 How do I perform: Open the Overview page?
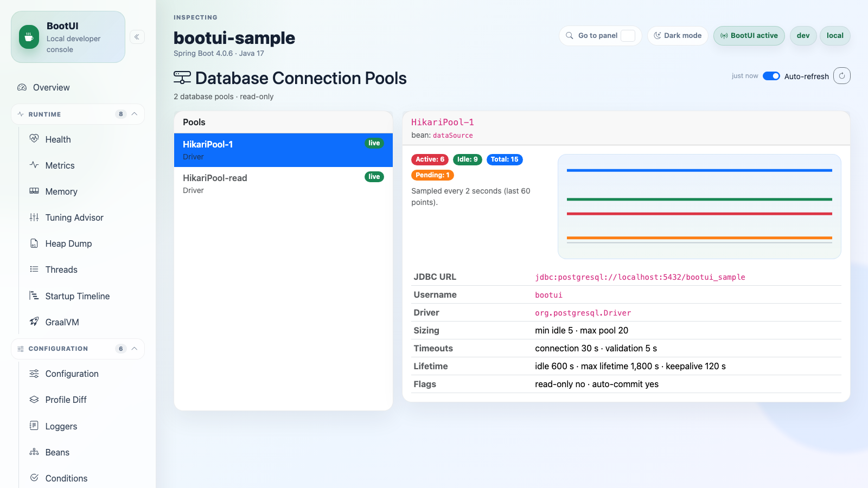[x=78, y=87]
